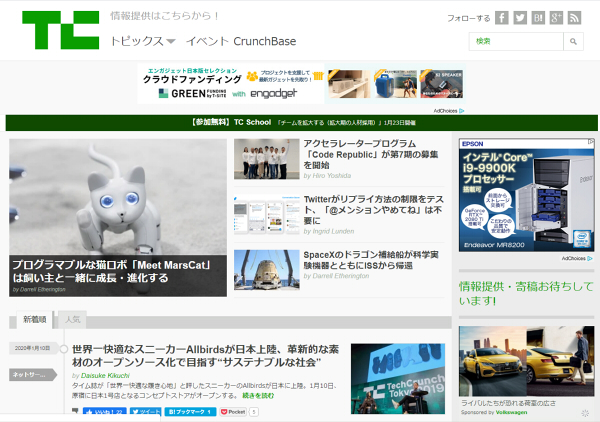Viewport: 600px width, 422px height.
Task: Click the ネットサー... category tag
Action: (32, 375)
